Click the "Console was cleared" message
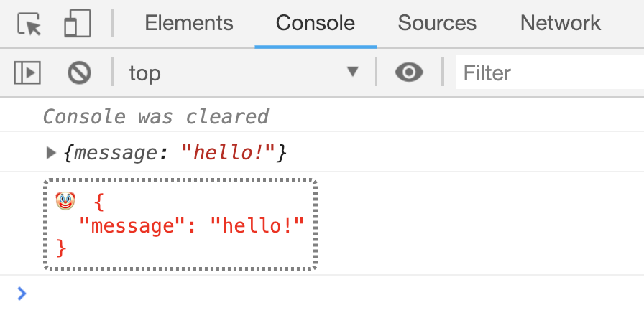 (x=155, y=116)
